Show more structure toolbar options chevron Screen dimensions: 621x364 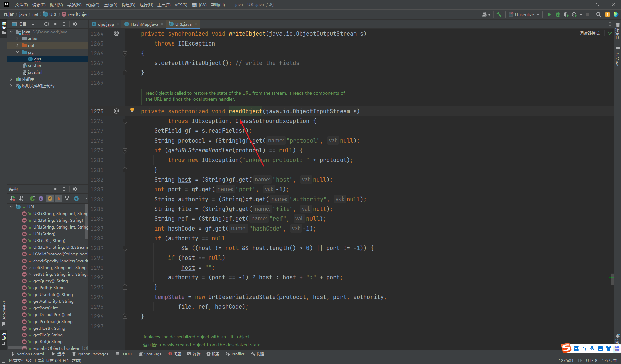tap(85, 199)
